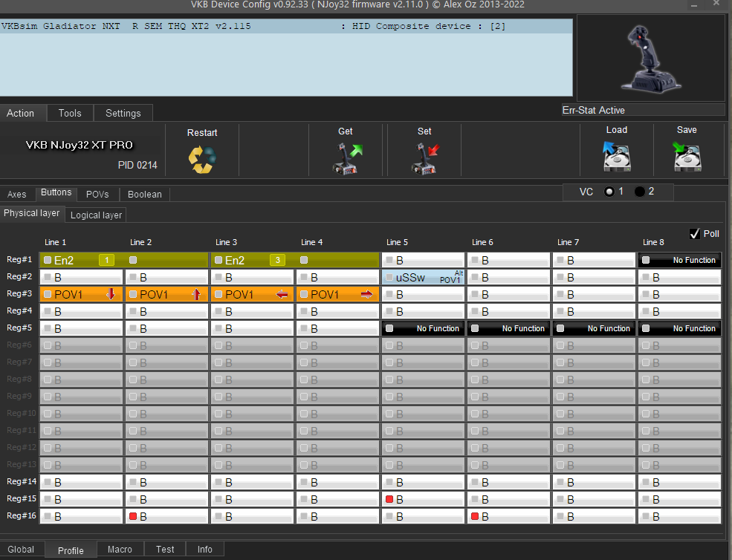Close the VKB Device Config window
This screenshot has height=560, width=732.
tap(716, 4)
